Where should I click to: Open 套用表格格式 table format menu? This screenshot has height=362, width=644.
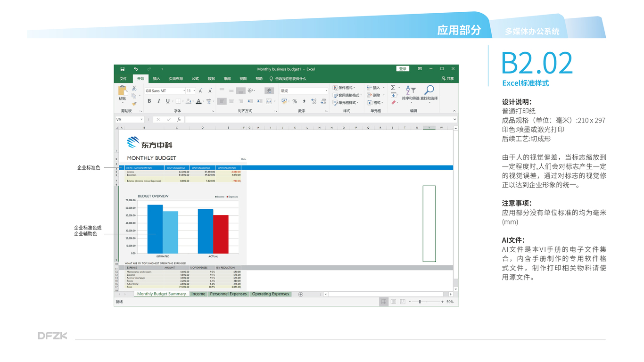click(x=347, y=95)
